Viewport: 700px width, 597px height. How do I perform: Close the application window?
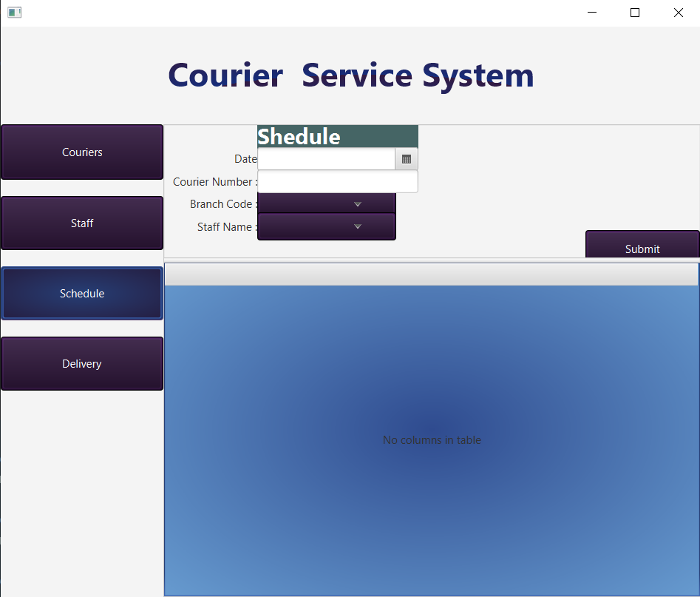678,13
